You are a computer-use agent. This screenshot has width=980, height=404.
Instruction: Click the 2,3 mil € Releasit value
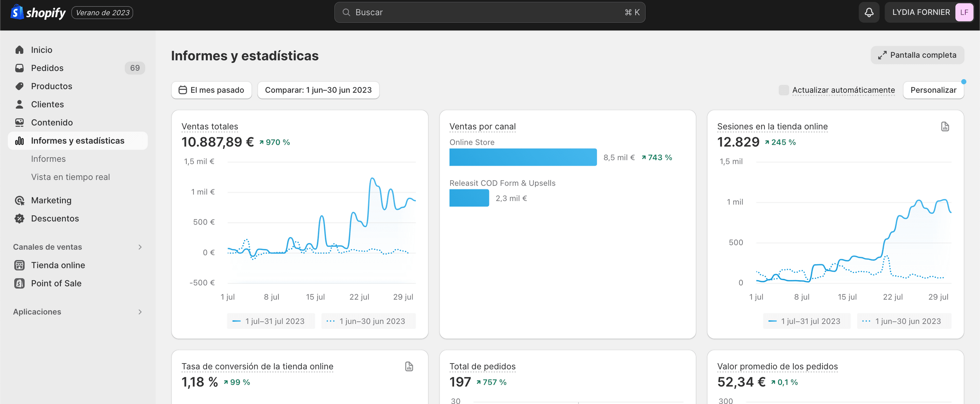coord(511,198)
